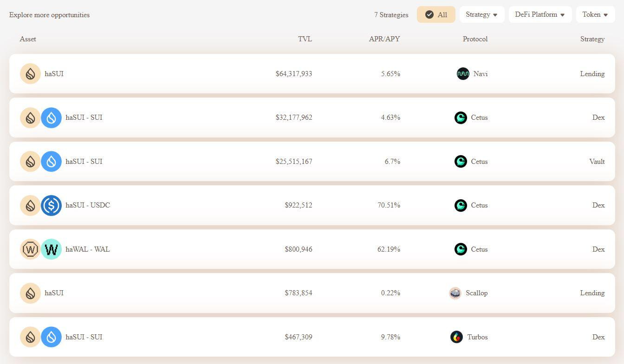Click the 0.22% APR value
Image resolution: width=624 pixels, height=364 pixels.
pos(390,293)
